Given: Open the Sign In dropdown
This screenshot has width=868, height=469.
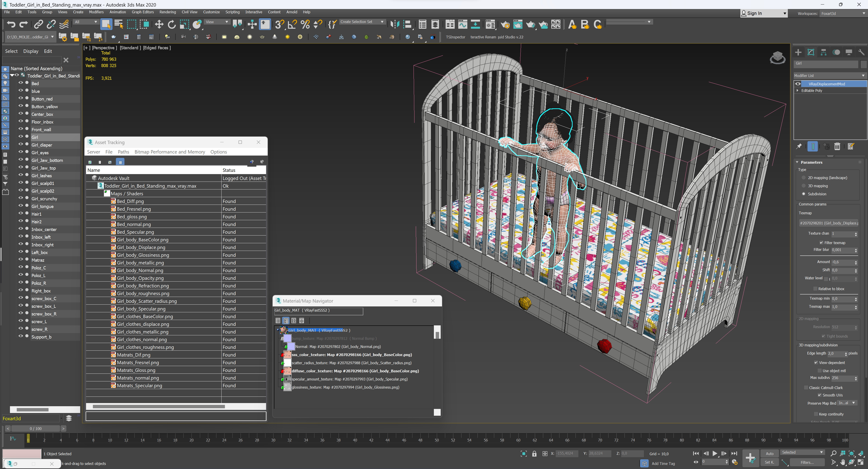Looking at the screenshot, I should (x=764, y=13).
